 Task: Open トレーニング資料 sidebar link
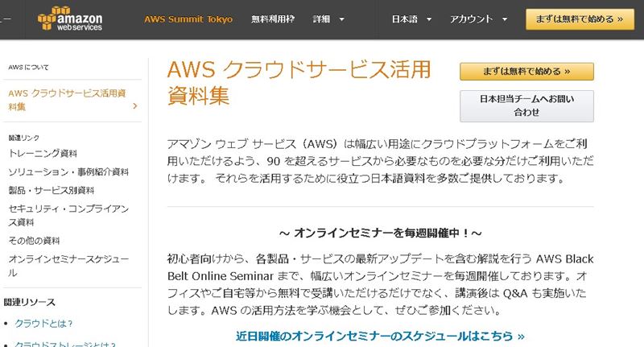[x=43, y=154]
